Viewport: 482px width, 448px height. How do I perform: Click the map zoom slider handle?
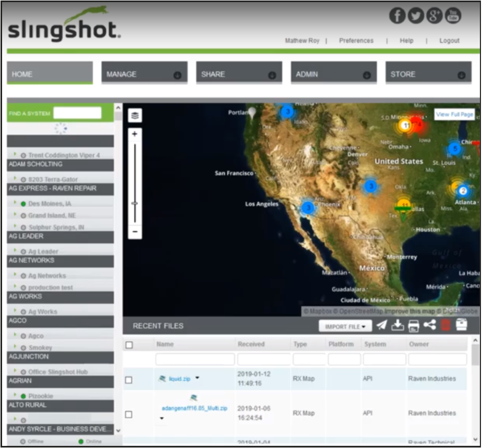pos(134,203)
